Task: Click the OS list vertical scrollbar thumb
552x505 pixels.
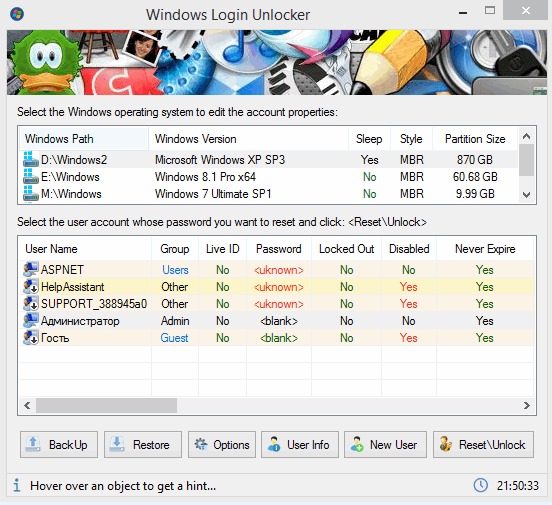Action: (x=527, y=160)
